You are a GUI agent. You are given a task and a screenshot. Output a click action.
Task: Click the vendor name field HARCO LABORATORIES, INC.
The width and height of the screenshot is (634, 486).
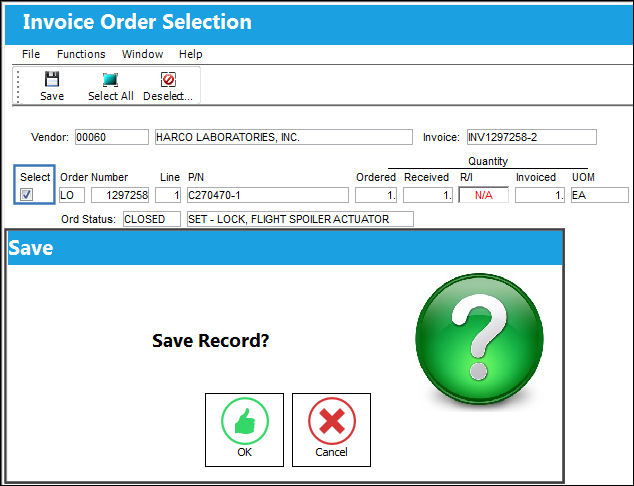click(x=283, y=137)
